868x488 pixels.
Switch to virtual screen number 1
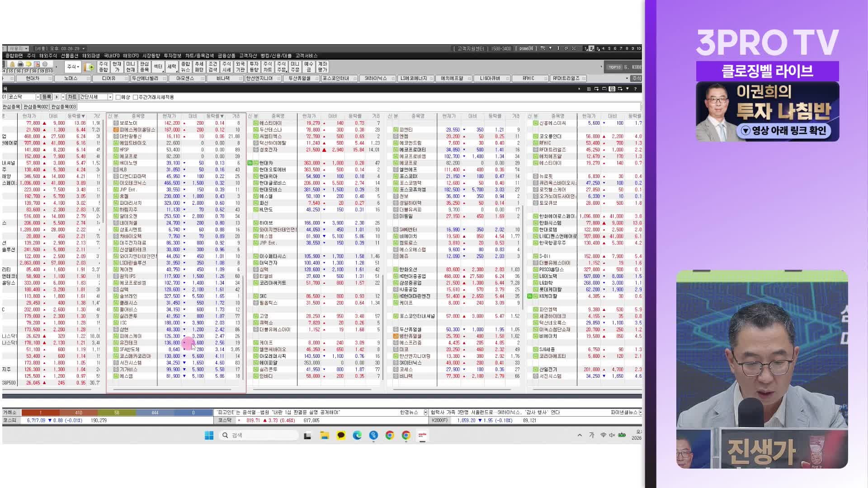tap(585, 48)
